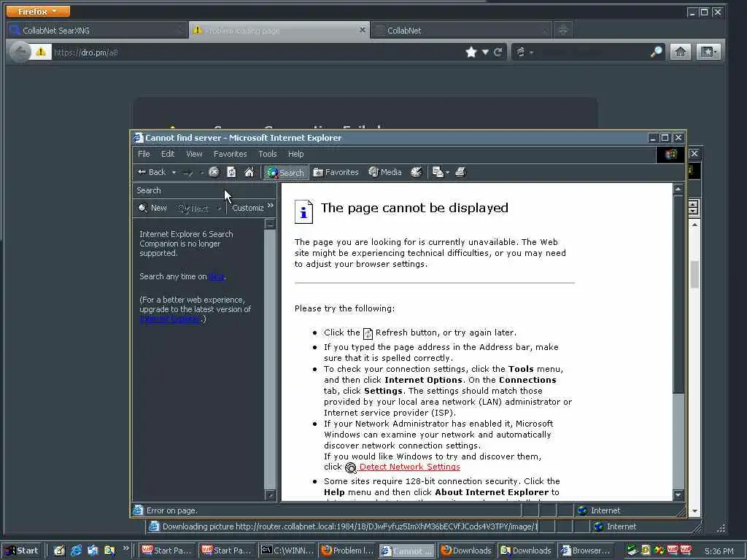Expand the dropdown arrow beside the greyed-out Next button
The width and height of the screenshot is (747, 560).
click(x=219, y=208)
